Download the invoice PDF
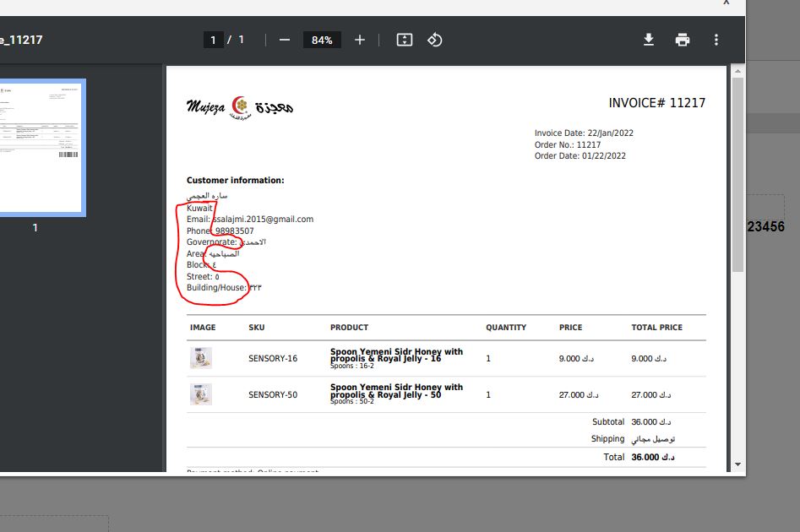Screen dimensions: 800x532 click(x=649, y=40)
